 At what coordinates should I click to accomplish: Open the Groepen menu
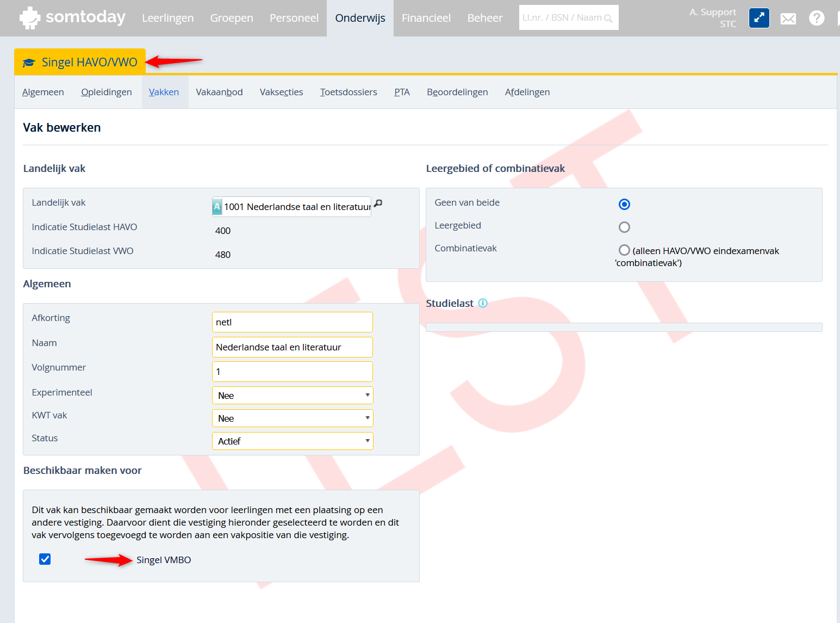coord(232,18)
